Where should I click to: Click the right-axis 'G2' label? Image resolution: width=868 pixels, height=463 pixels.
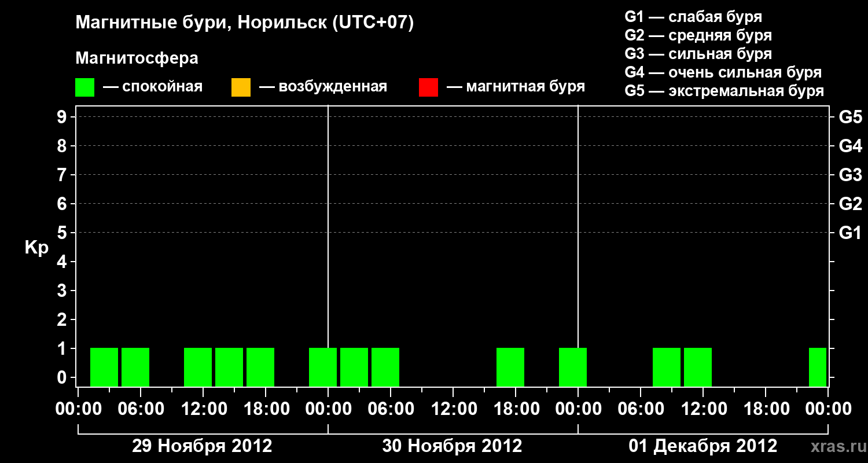[x=850, y=204]
